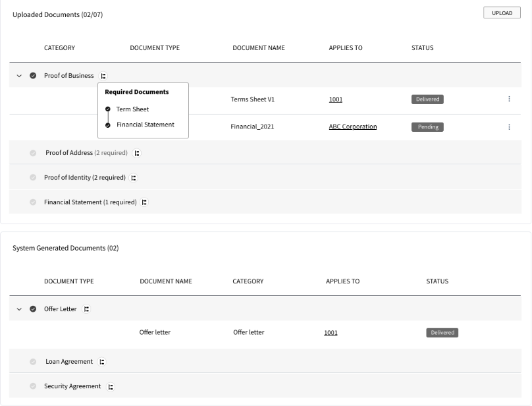
Task: Click the Uploaded Documents (02/07) title
Action: pos(58,14)
